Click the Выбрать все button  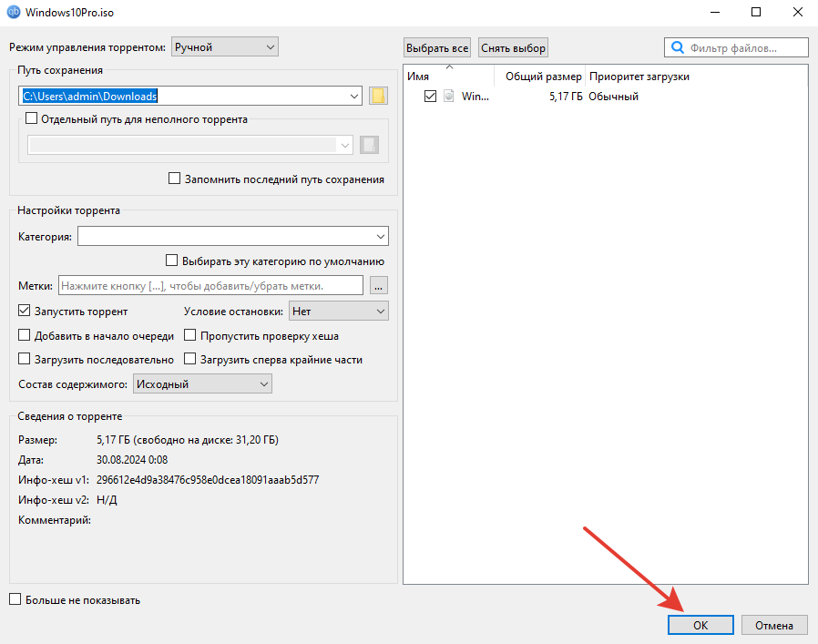(437, 48)
